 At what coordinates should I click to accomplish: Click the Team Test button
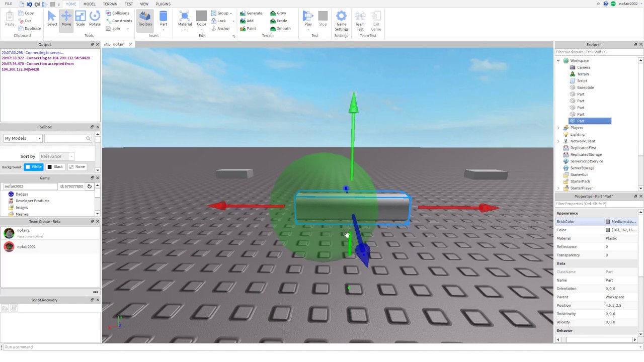(360, 21)
